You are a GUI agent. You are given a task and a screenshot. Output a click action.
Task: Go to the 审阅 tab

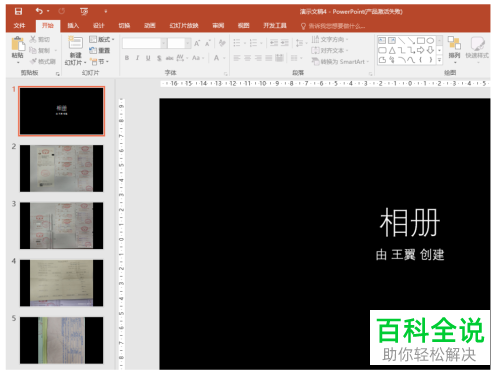tap(218, 26)
